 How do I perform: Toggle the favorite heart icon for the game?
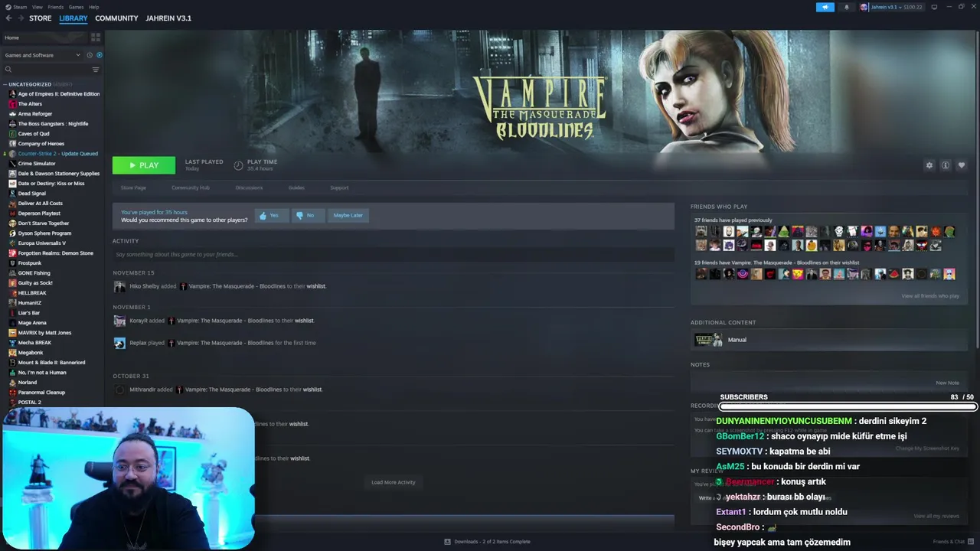point(962,165)
